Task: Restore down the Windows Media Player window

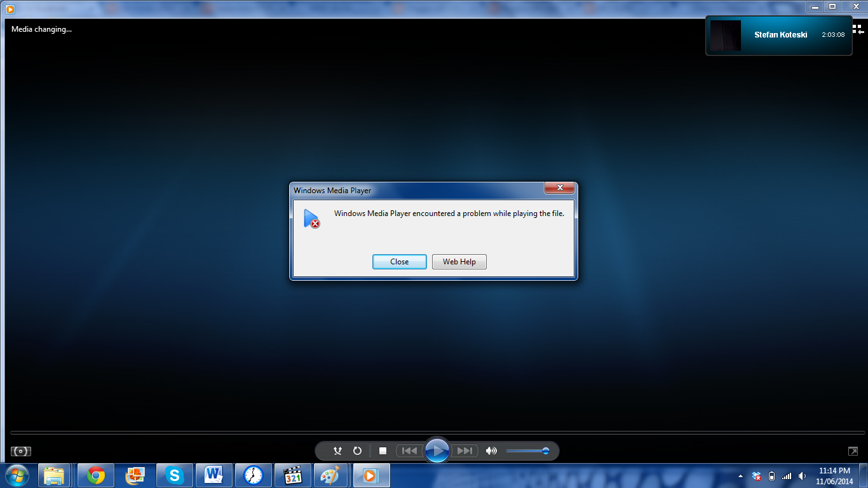Action: coord(832,6)
